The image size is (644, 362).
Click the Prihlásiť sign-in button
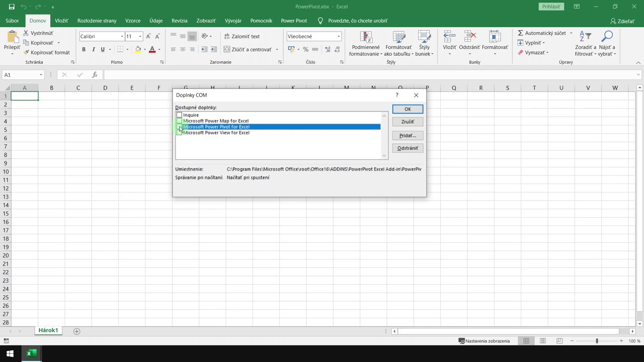coord(551,7)
